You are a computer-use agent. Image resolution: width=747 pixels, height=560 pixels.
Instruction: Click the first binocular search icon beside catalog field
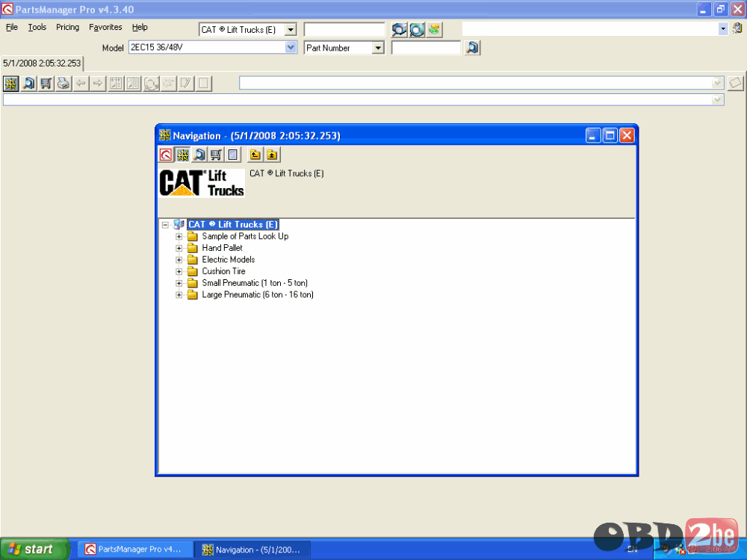(399, 30)
